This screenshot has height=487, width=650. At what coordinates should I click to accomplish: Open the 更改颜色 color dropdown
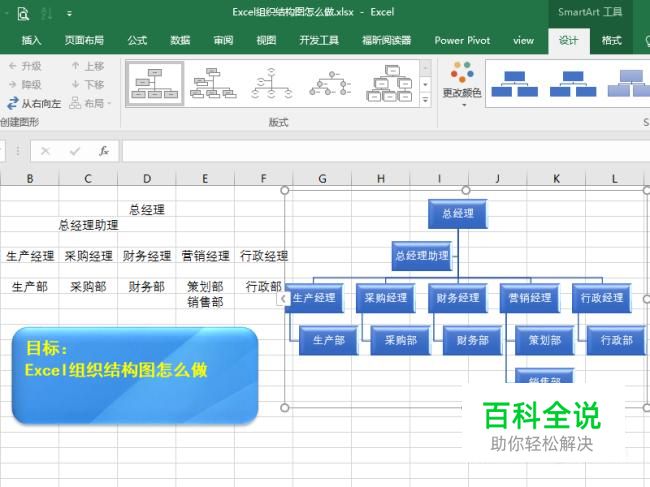coord(462,85)
